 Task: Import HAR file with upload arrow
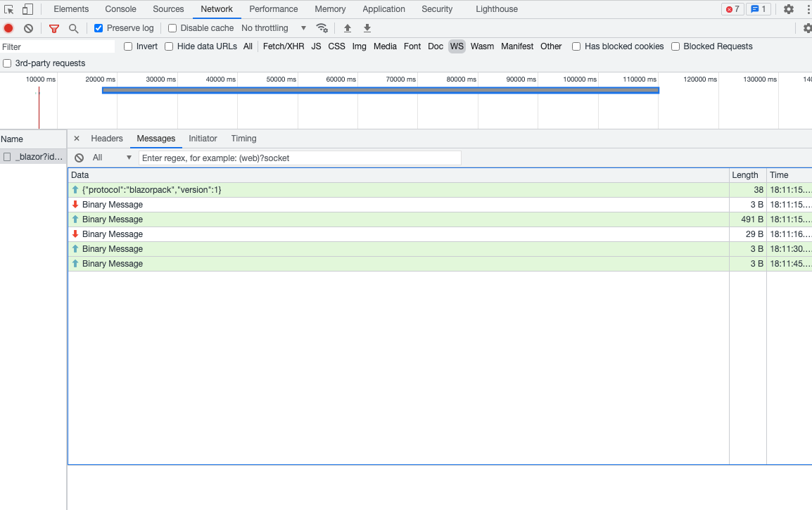tap(348, 28)
